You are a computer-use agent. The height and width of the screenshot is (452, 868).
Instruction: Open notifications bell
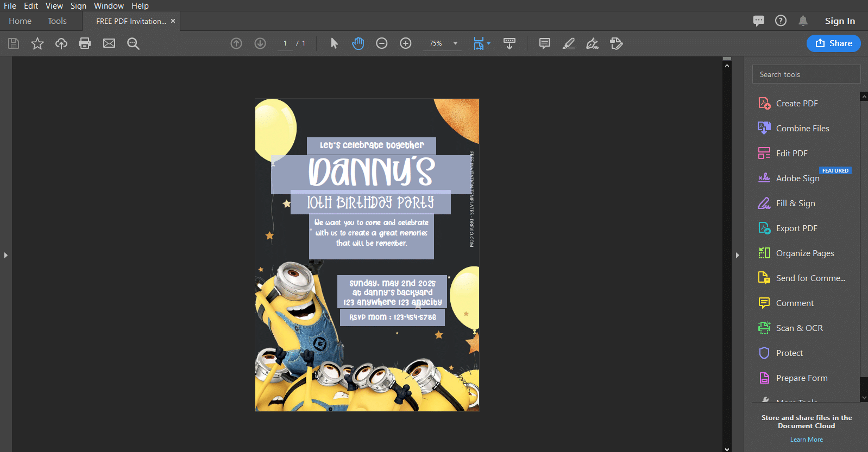(x=803, y=21)
